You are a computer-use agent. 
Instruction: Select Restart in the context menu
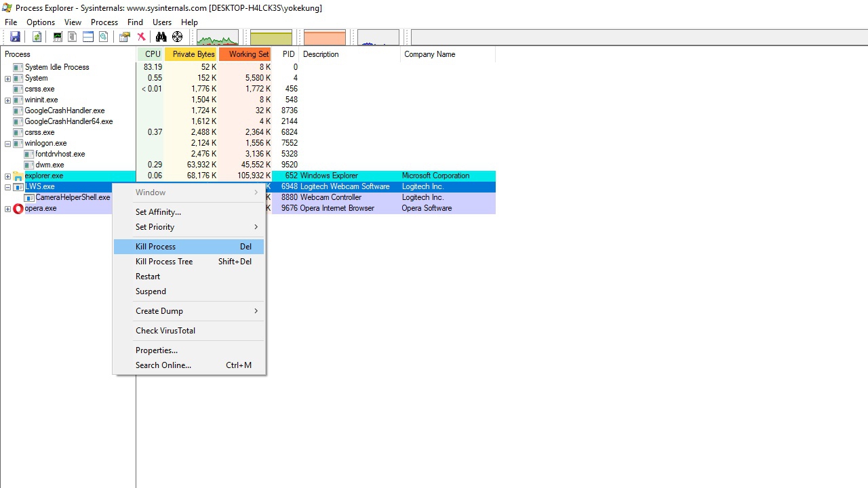coord(189,277)
